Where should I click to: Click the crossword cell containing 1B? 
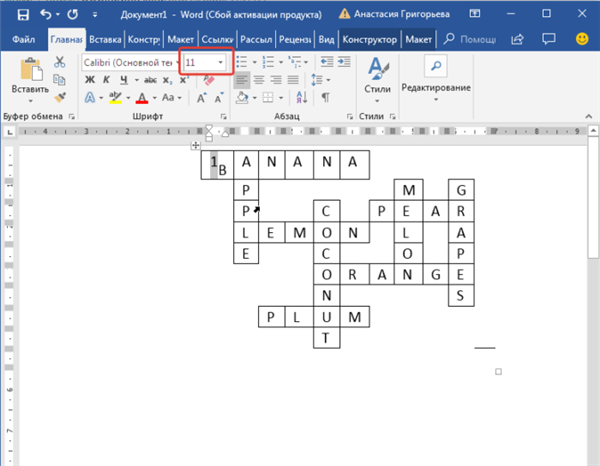(217, 165)
